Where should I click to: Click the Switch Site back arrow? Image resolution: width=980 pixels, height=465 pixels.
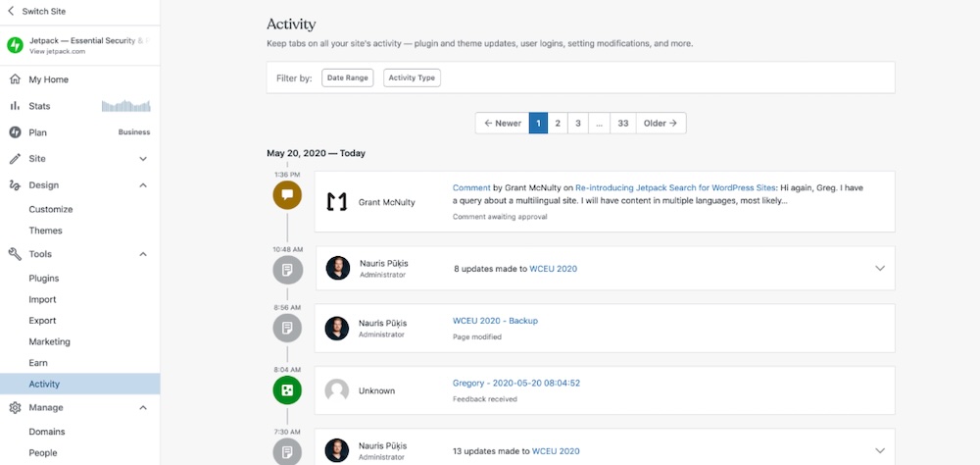[11, 11]
